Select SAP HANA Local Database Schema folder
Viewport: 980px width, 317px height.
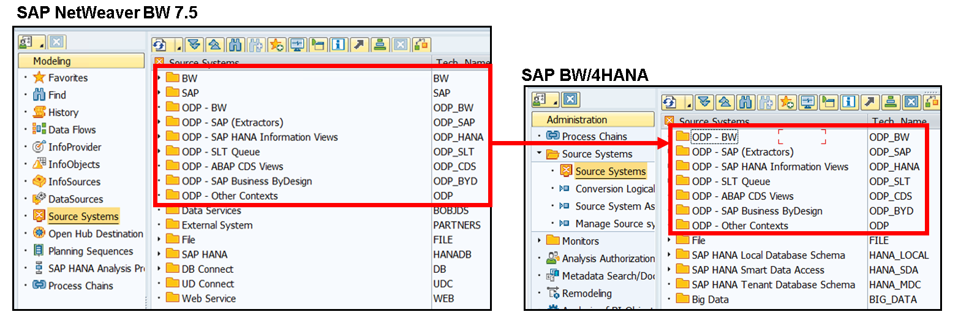pyautogui.click(x=761, y=255)
